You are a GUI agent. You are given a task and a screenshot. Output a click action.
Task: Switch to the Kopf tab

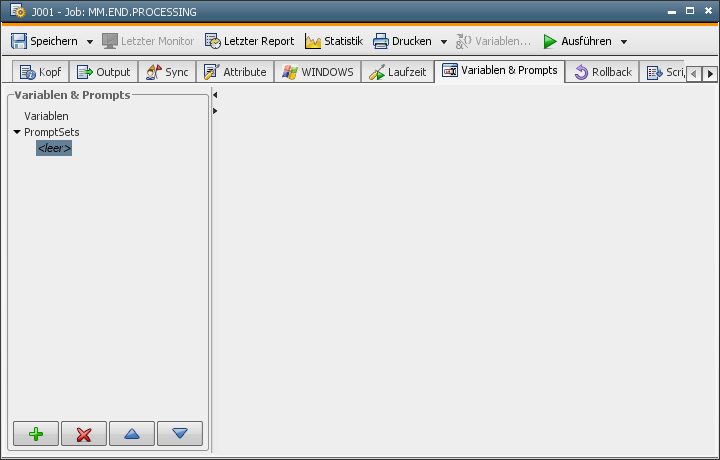(x=40, y=72)
